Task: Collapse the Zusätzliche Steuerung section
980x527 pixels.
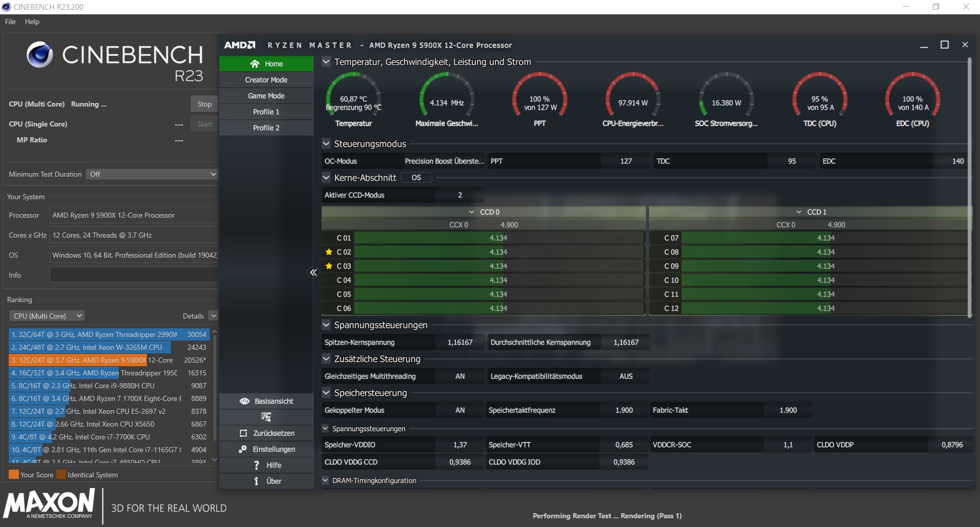Action: pos(326,359)
